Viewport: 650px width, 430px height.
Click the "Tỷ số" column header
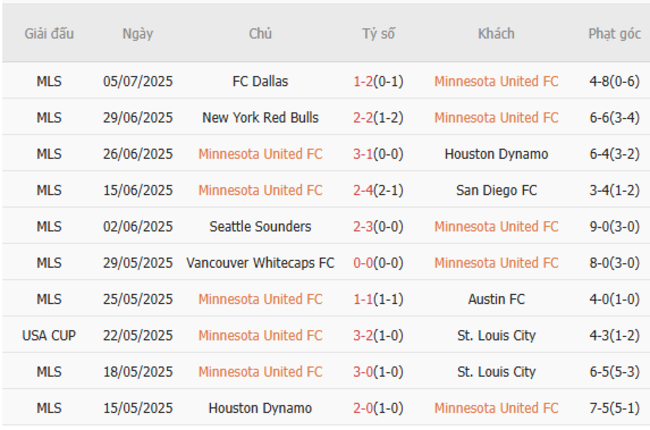pos(378,33)
